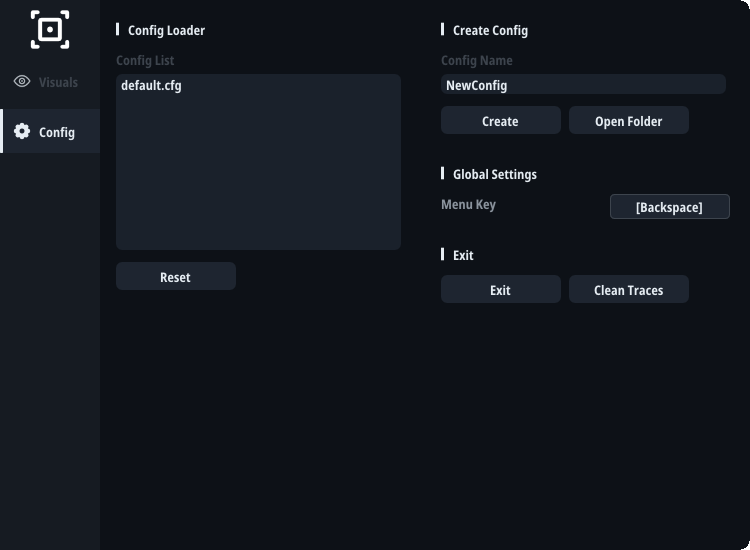Viewport: 750px width, 550px height.
Task: Select default.cfg in the config list
Action: coord(151,86)
